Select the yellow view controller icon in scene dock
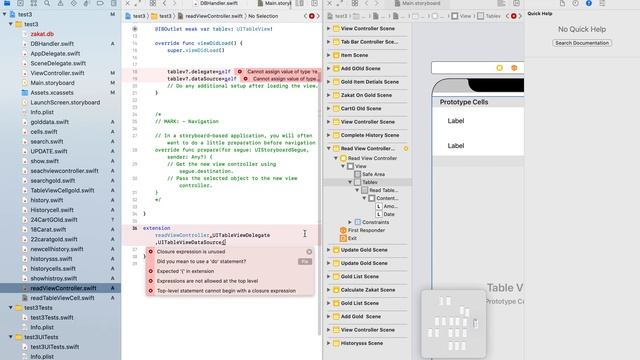Viewport: 640px width, 360px height. coord(500,68)
